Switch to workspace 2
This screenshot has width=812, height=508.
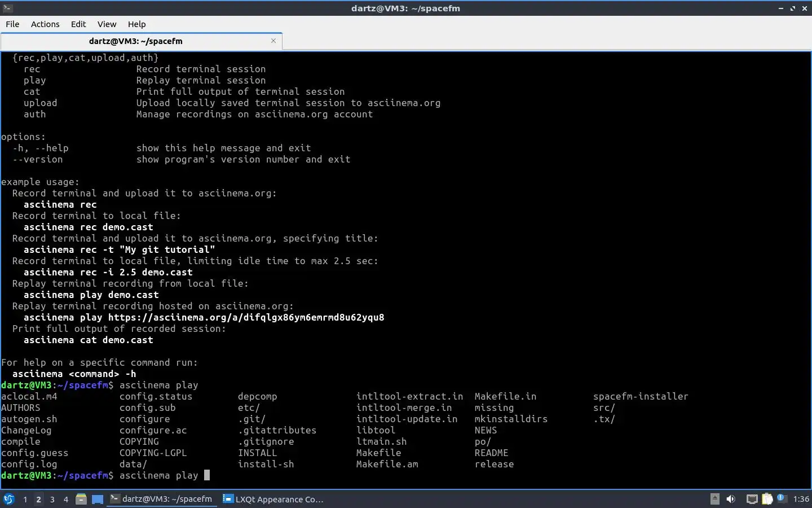pyautogui.click(x=38, y=499)
